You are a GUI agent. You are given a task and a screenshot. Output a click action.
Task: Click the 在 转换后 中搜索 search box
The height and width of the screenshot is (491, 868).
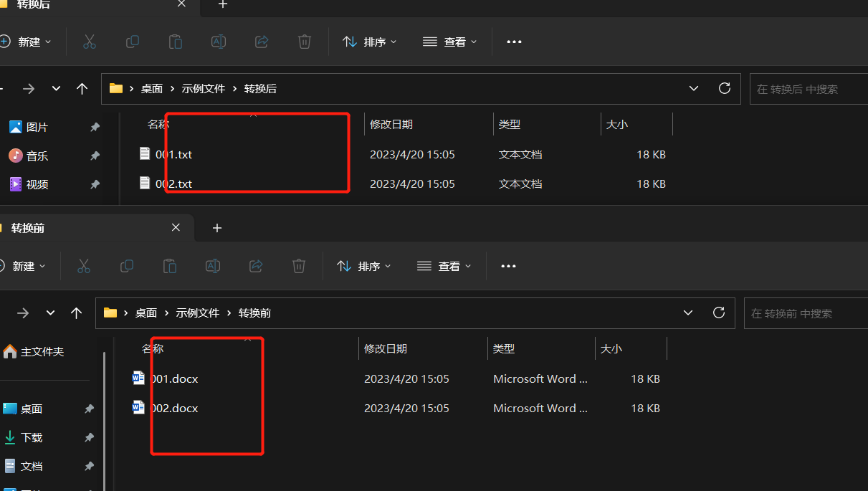pos(806,89)
